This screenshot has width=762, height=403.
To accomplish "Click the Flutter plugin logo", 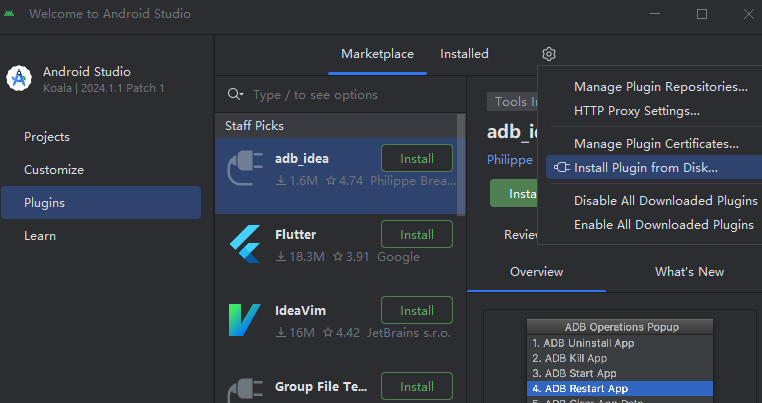I will point(245,244).
